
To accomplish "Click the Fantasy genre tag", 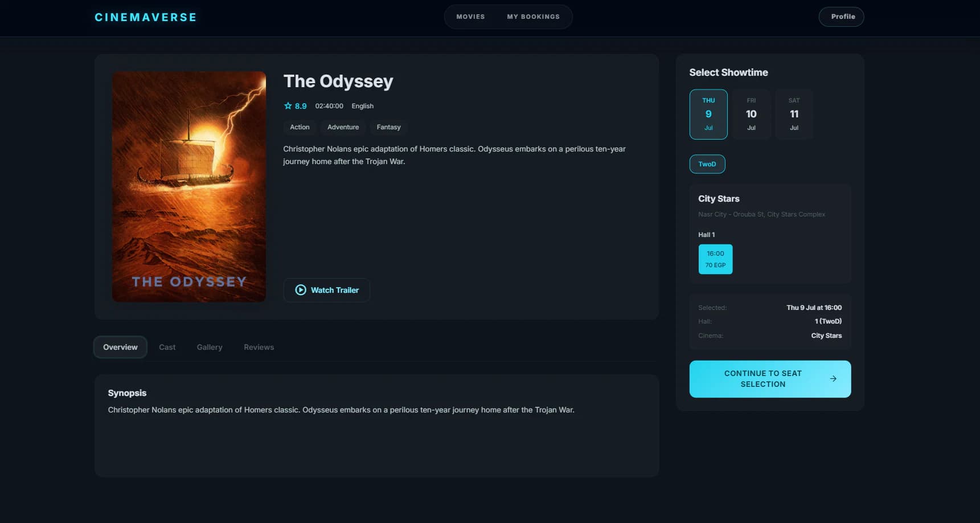I will [388, 127].
